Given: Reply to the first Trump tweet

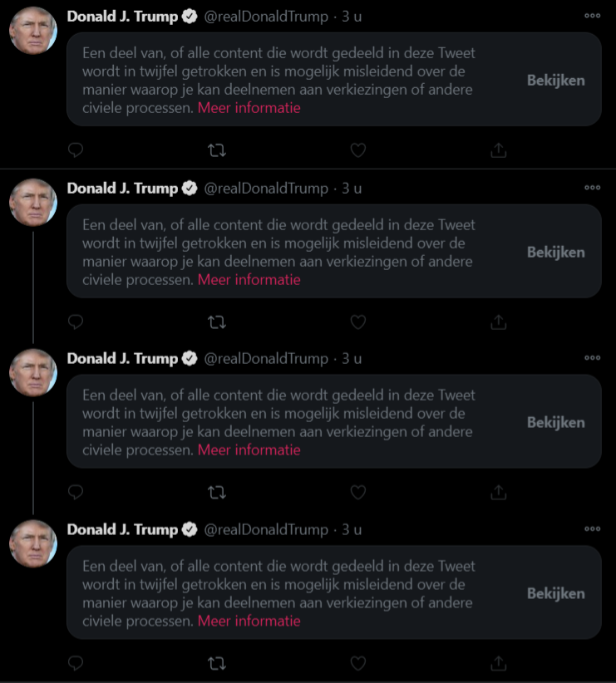Looking at the screenshot, I should click(76, 150).
